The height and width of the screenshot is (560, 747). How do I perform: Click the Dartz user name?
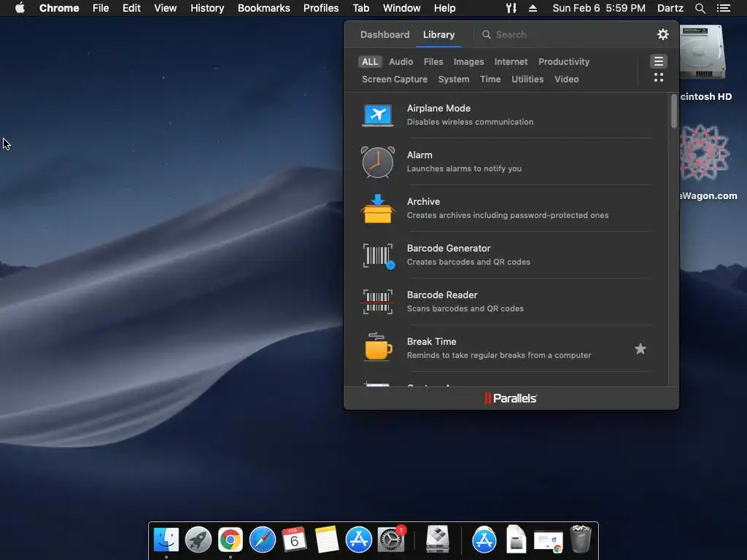[670, 8]
